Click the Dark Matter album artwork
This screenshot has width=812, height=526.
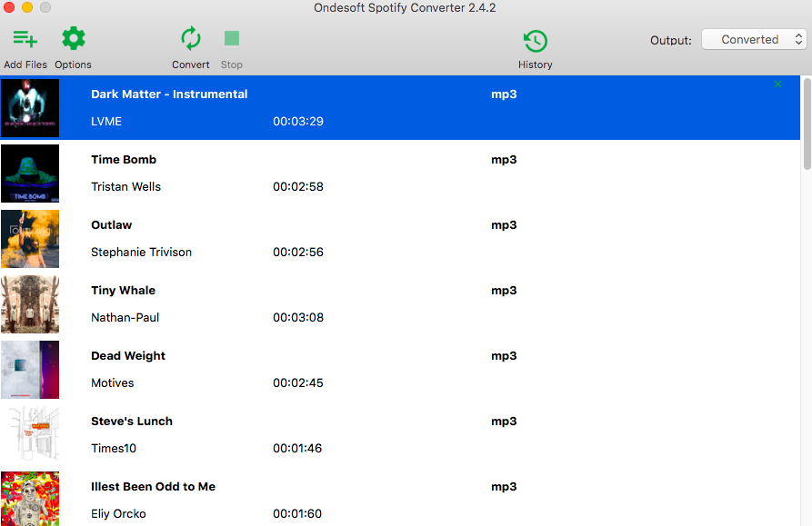pyautogui.click(x=30, y=108)
